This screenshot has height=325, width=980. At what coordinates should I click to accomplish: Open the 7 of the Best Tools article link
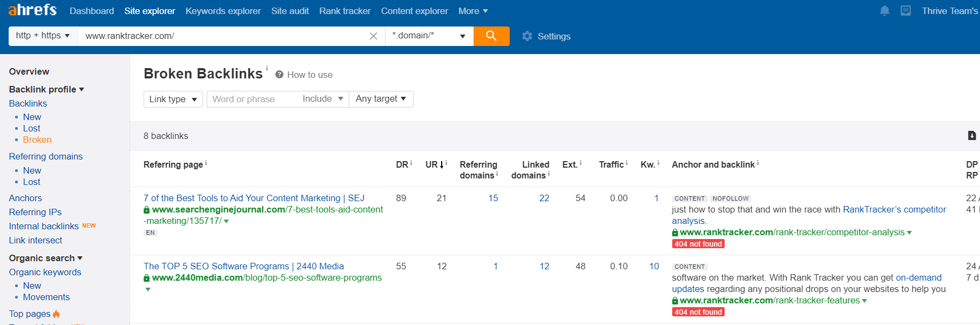(x=254, y=198)
